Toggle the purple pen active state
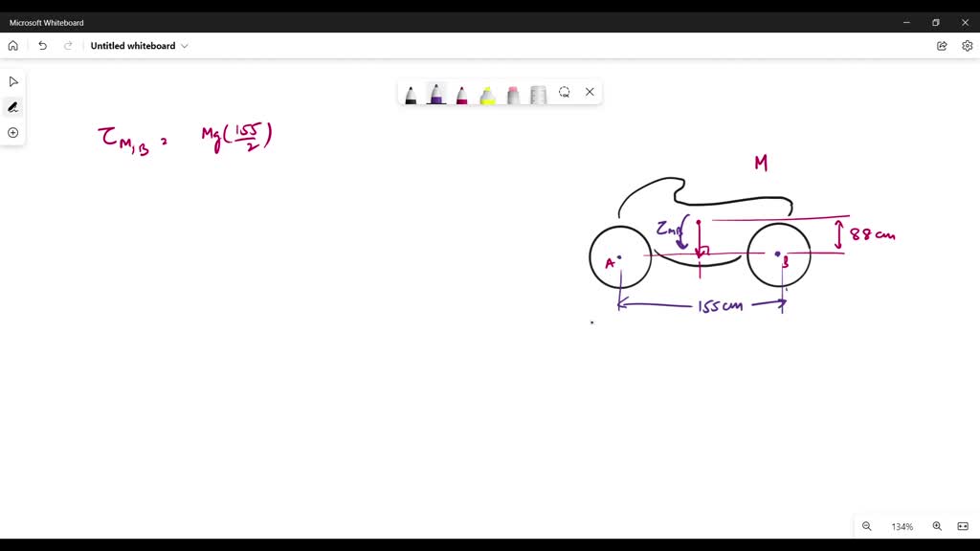This screenshot has width=980, height=551. 435,93
